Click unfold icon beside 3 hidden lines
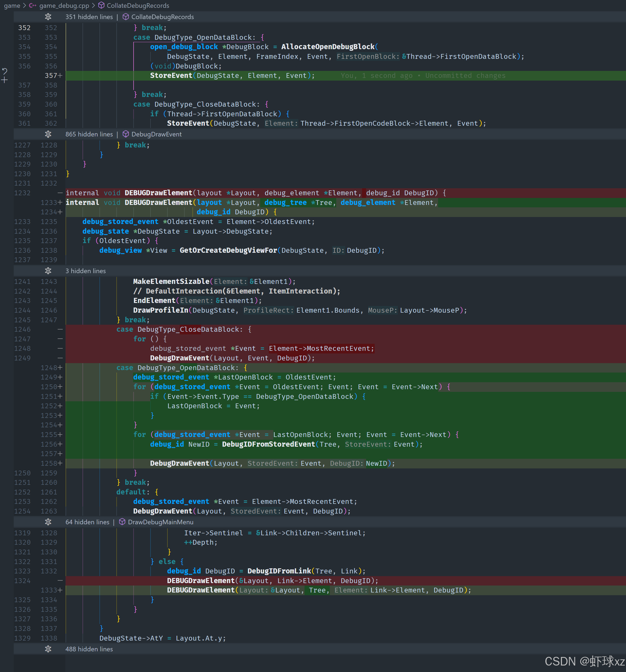This screenshot has width=626, height=672. tap(48, 271)
